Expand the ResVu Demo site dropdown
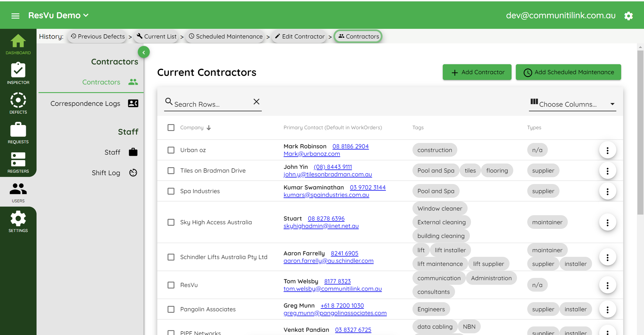The height and width of the screenshot is (335, 644). (x=59, y=15)
